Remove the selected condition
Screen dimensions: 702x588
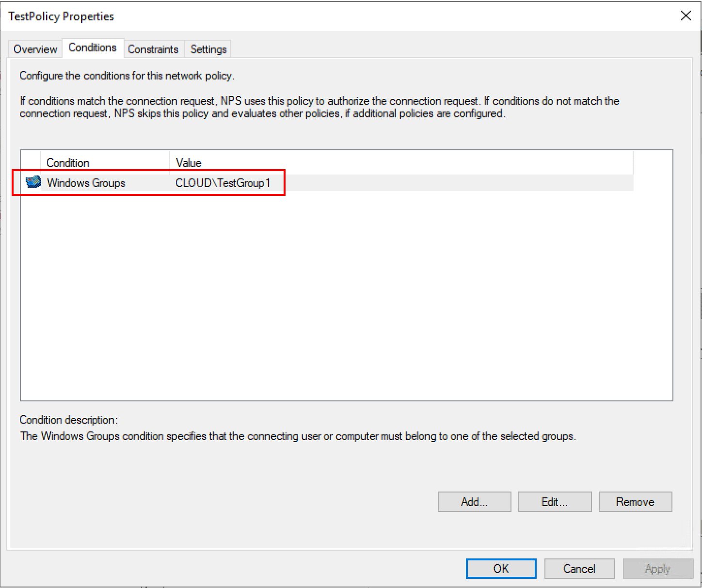(635, 502)
